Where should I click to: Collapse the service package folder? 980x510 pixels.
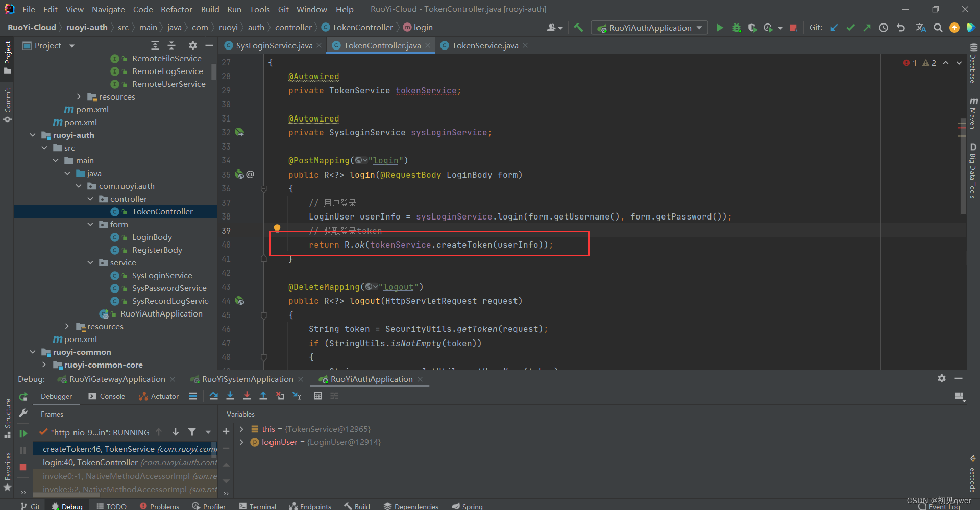pyautogui.click(x=90, y=262)
